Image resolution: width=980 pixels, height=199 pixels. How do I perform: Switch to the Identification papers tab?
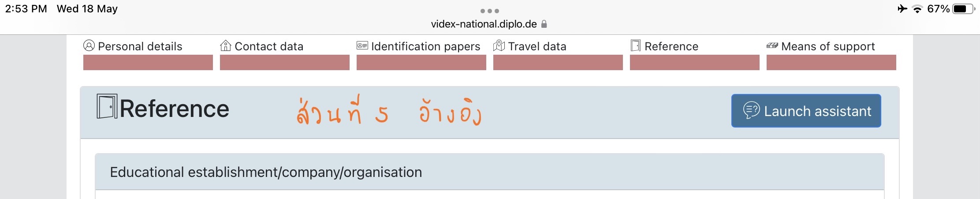pos(425,46)
